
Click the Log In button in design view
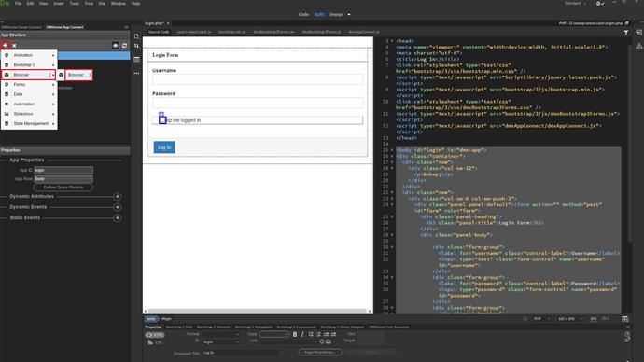coord(164,147)
